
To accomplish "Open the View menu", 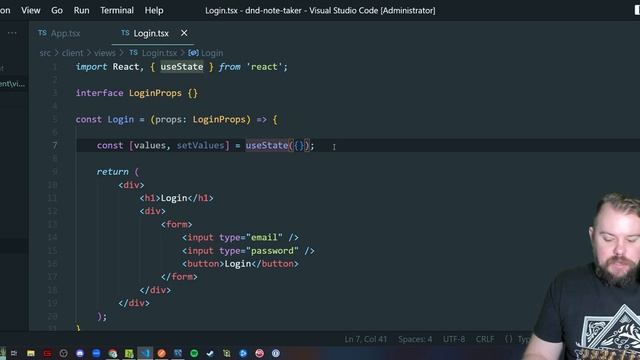I will click(31, 10).
